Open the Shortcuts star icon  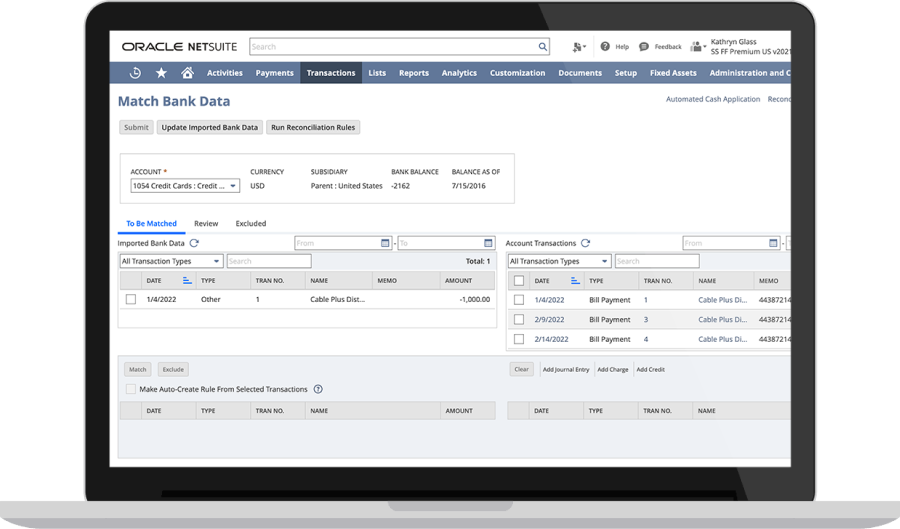click(x=161, y=73)
